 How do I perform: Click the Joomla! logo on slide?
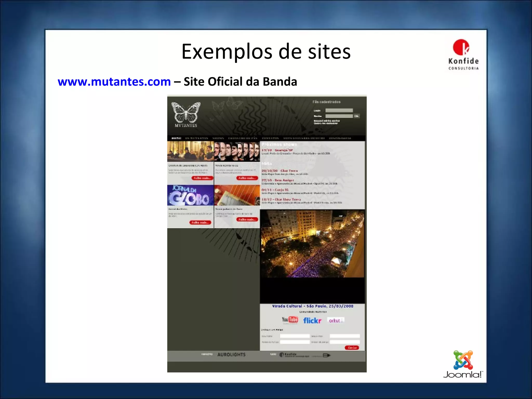463,364
